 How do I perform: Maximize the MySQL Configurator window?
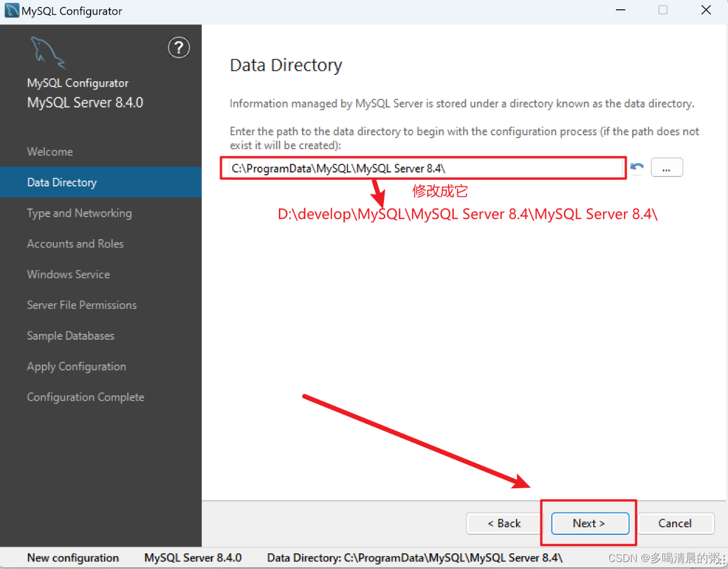[663, 10]
